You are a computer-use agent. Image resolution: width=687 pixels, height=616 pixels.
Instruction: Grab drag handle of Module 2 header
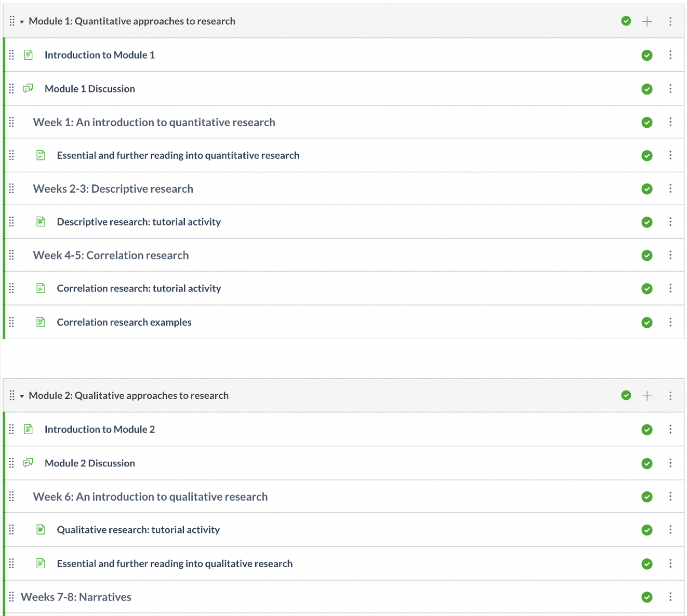pos(12,396)
